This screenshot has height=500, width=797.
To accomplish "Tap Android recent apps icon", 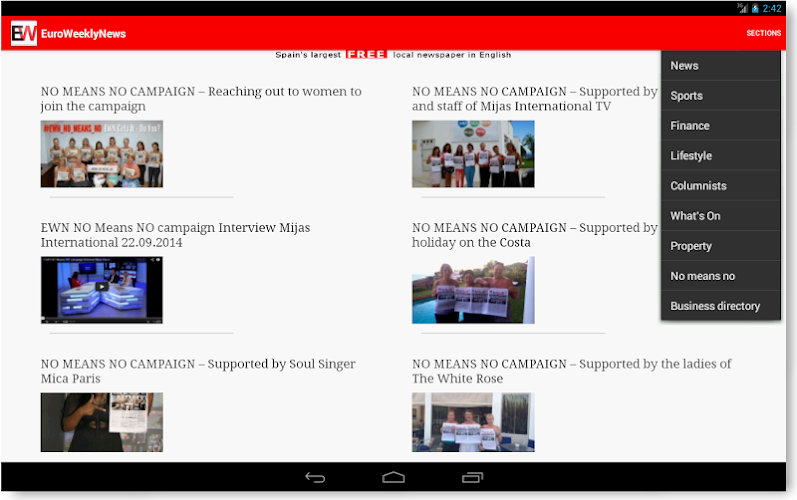I will click(x=472, y=477).
